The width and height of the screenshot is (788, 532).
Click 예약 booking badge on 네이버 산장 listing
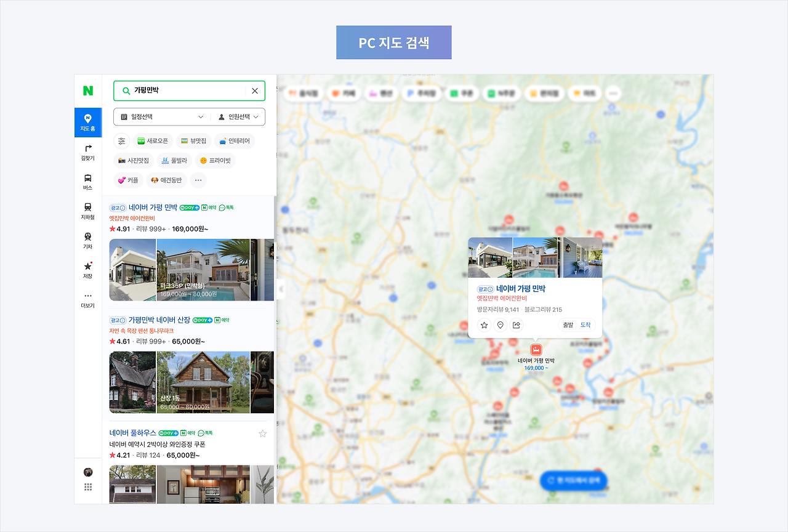[222, 320]
